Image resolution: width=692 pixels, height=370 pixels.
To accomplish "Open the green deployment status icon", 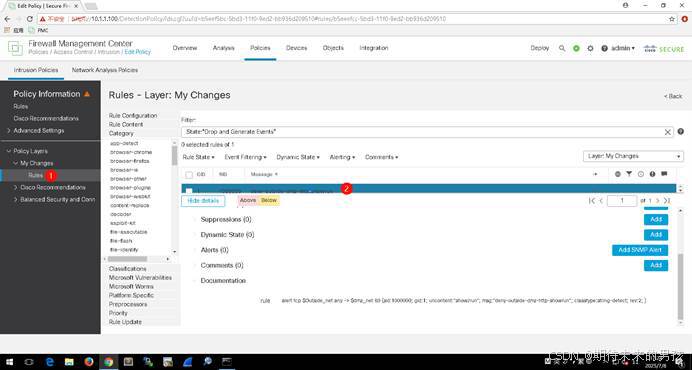I will [x=576, y=49].
